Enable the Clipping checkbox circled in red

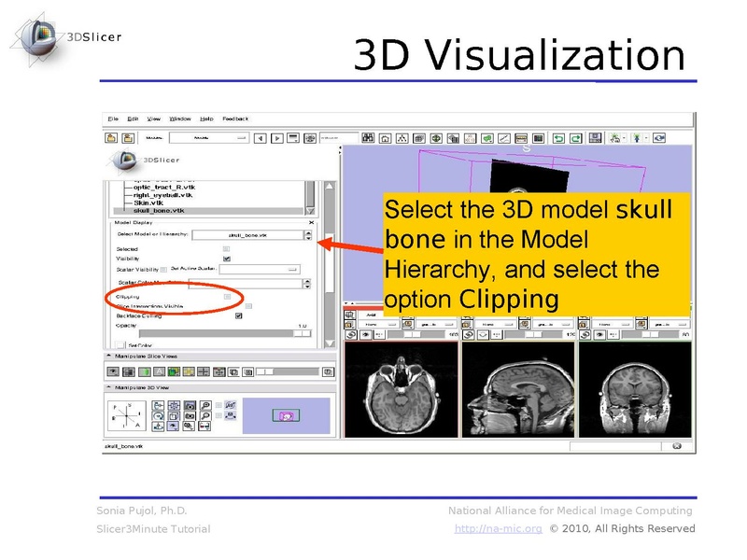pyautogui.click(x=227, y=296)
